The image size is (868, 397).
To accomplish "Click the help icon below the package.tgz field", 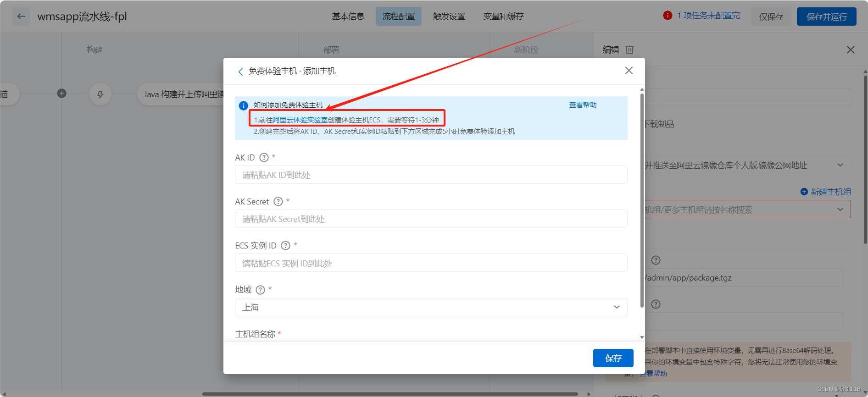I will (x=656, y=304).
